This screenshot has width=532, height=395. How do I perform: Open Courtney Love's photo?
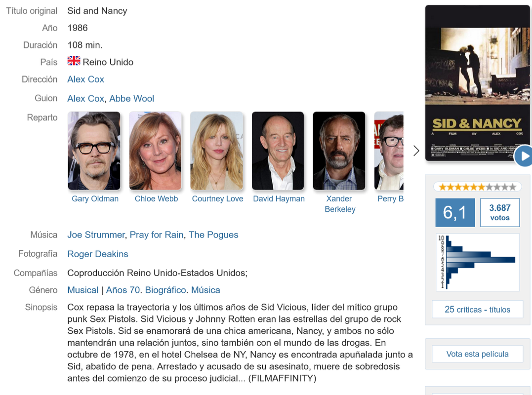[217, 151]
